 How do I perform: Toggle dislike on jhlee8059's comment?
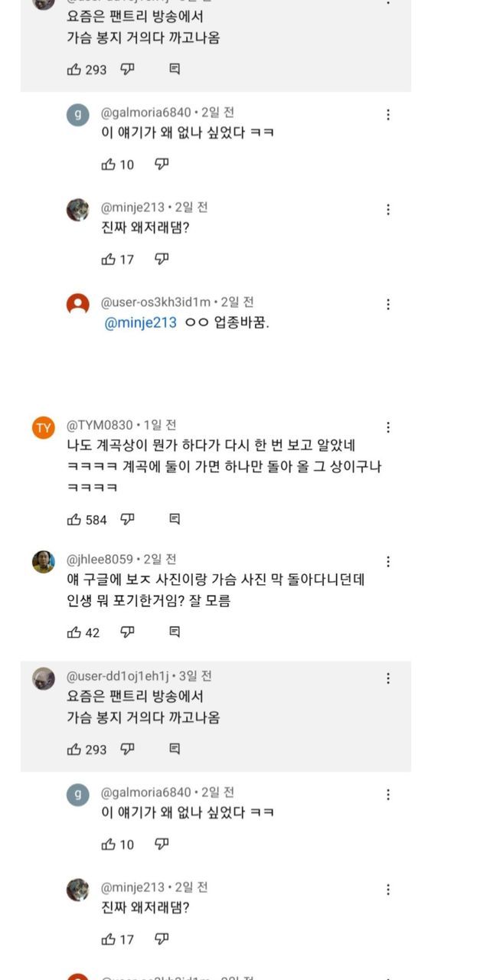(x=128, y=632)
